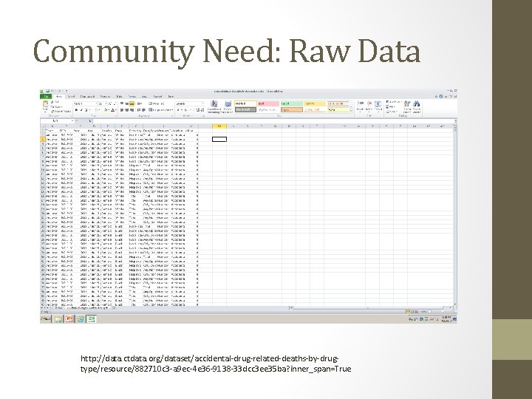Toggle Italic formatting

tap(81, 110)
